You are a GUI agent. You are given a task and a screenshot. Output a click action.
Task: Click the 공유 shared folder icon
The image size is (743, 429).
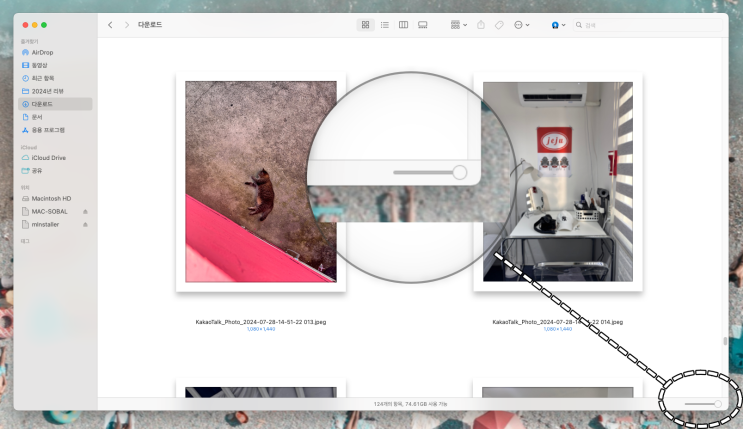click(26, 170)
